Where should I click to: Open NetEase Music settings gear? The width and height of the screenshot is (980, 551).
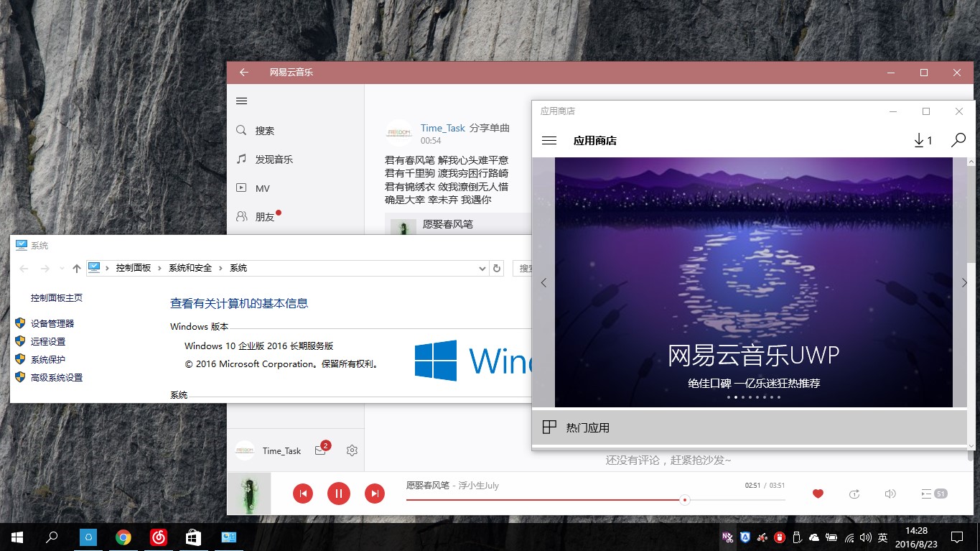[352, 450]
